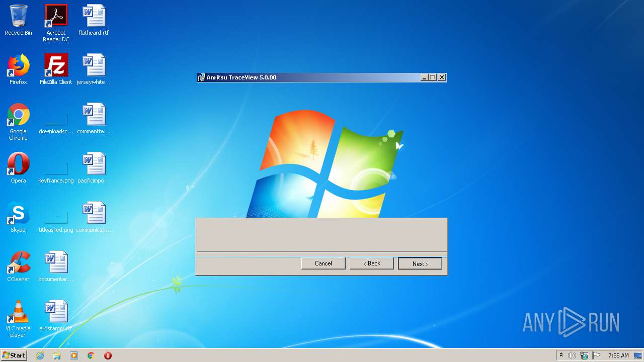Show hidden system tray icons

(561, 355)
